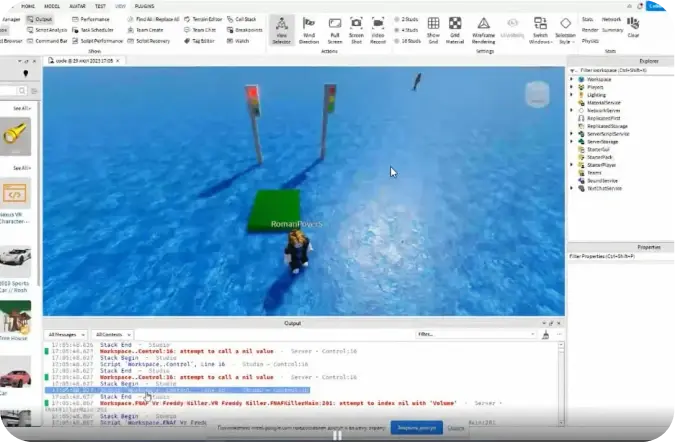Click the blue share access button

416,428
